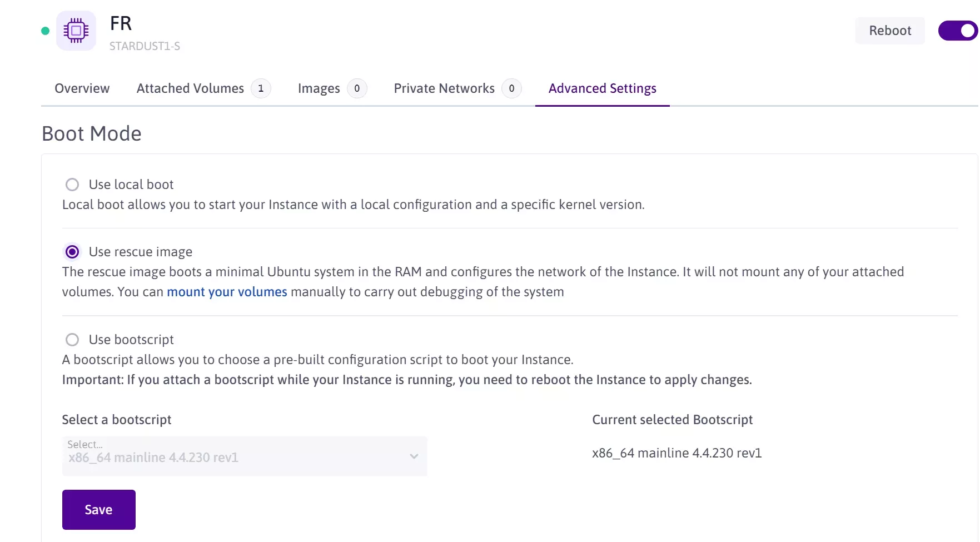This screenshot has height=542, width=980.
Task: Go to the Advanced Settings tab
Action: [x=602, y=88]
